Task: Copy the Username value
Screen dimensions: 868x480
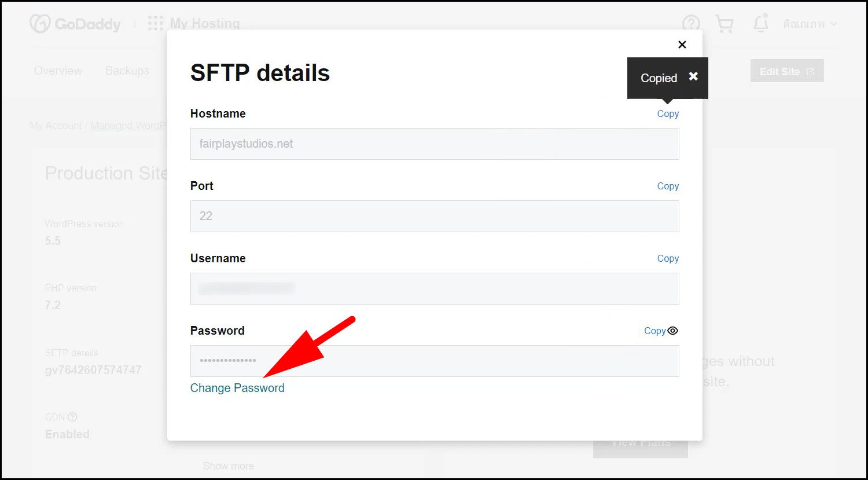Action: coord(668,259)
